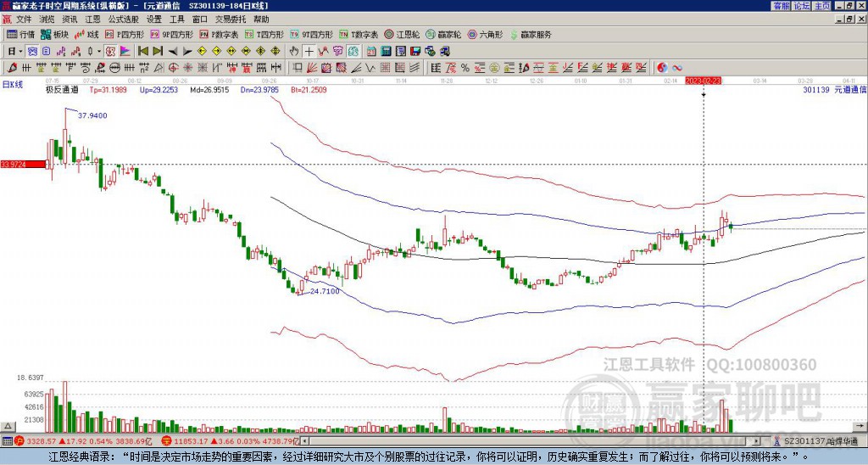Click the red floppy disk save icon

(415, 52)
